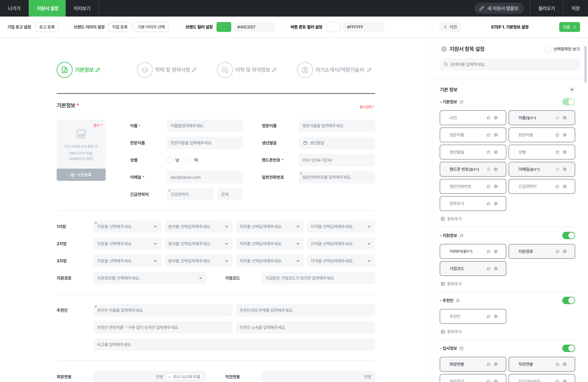588x382 pixels.
Task: Switch to the 미리보기 tab
Action: click(82, 8)
